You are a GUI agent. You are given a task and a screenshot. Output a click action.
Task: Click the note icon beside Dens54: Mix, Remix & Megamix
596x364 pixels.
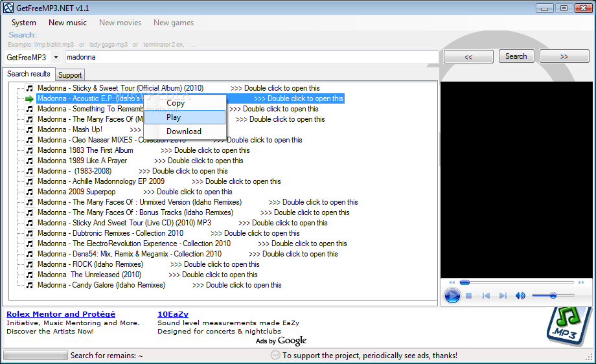(29, 254)
